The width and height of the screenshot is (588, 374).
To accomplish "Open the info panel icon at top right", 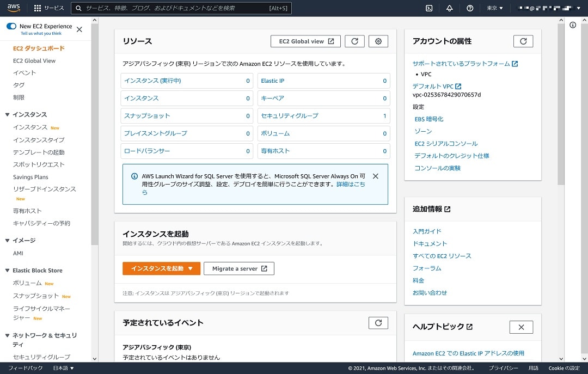I will pos(573,25).
